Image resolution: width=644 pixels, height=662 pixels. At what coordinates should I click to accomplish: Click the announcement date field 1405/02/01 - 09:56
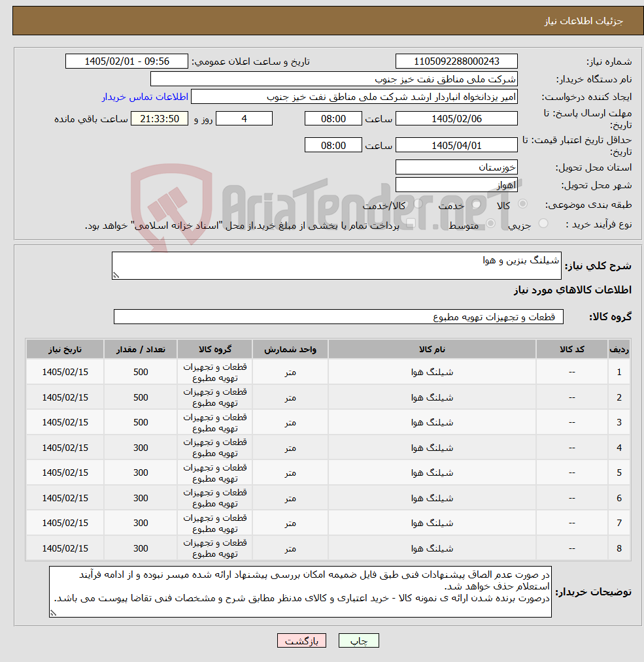click(127, 61)
